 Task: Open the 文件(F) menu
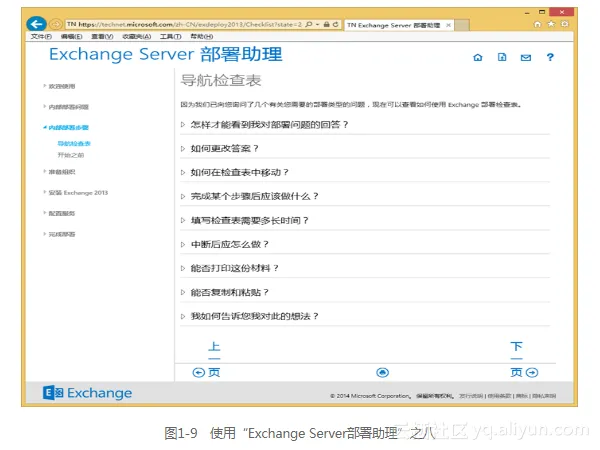click(x=41, y=36)
